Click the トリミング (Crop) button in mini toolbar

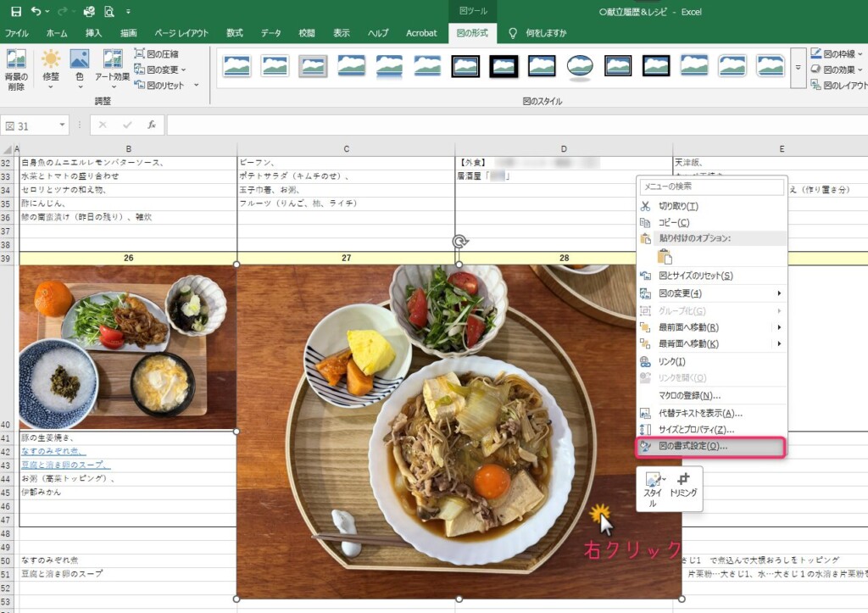[x=683, y=489]
